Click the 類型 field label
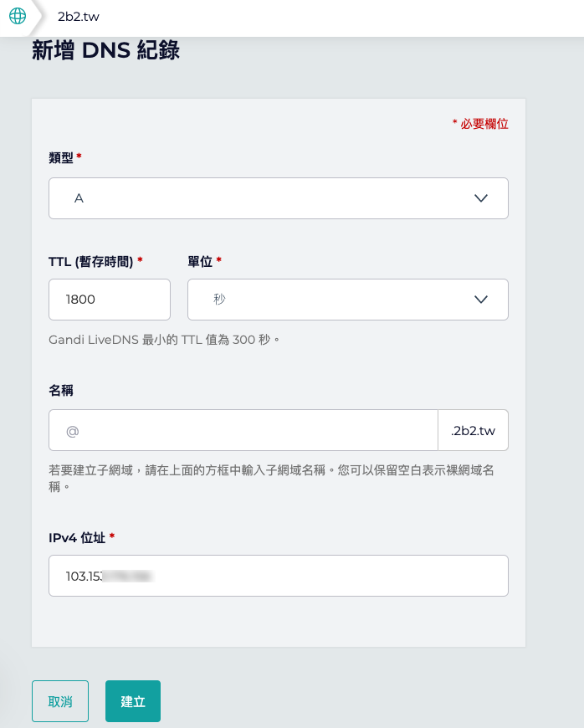 [61, 158]
